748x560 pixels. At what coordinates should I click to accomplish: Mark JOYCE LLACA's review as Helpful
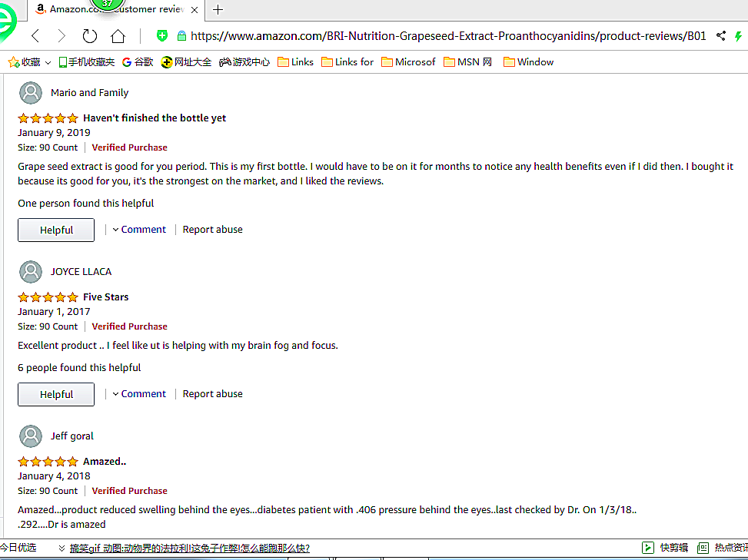tap(56, 395)
